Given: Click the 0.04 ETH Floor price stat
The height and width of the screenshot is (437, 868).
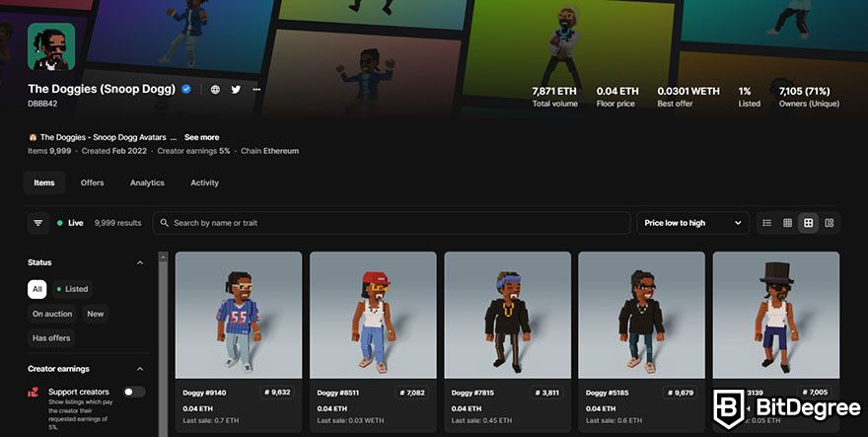Looking at the screenshot, I should tap(617, 97).
